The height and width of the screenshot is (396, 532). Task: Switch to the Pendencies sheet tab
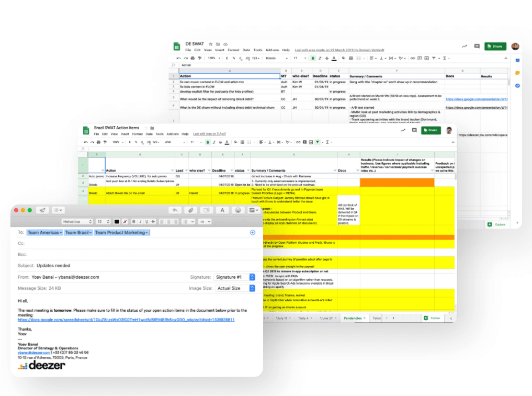click(x=354, y=318)
